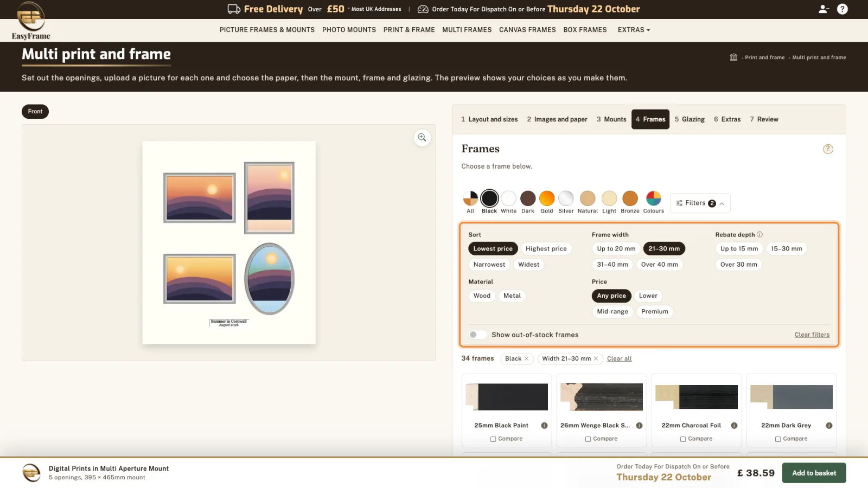Screen dimensions: 868x488
Task: Select the Silver colour swatch
Action: [x=566, y=198]
